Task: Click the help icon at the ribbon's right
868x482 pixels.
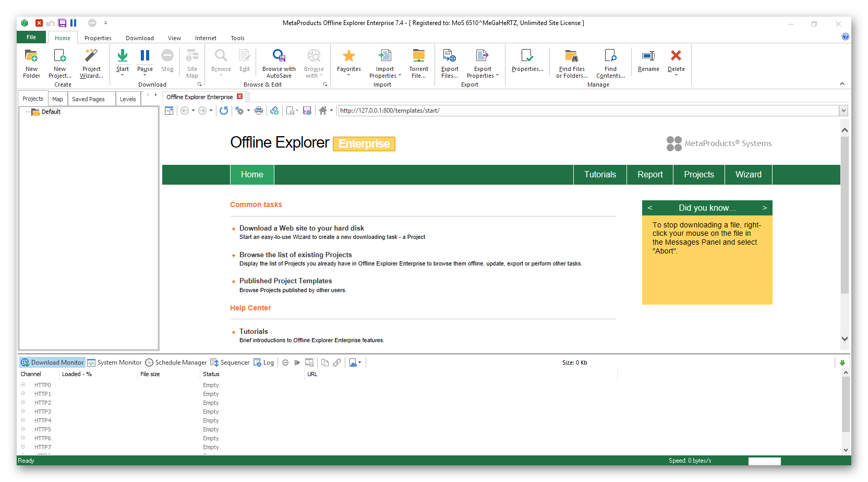Action: [846, 37]
